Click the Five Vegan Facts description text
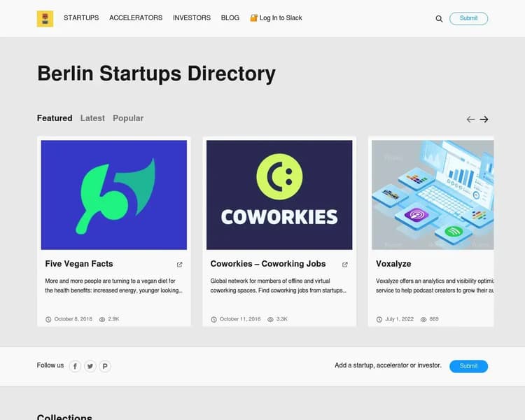 point(114,286)
